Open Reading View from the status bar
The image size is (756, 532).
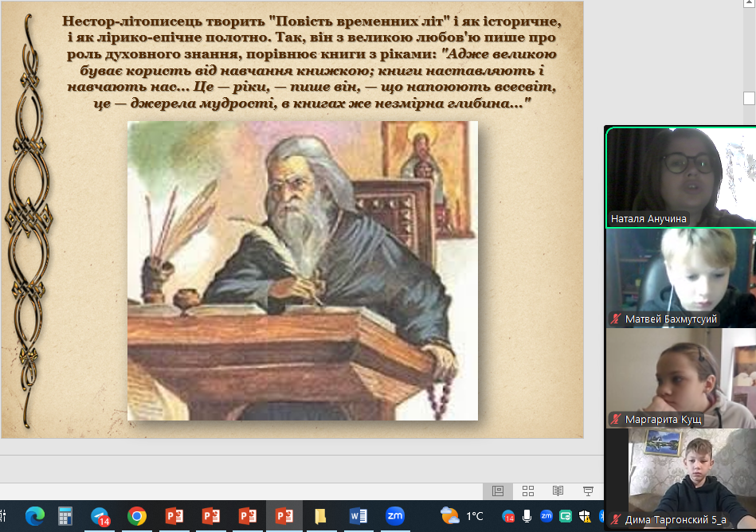(558, 491)
